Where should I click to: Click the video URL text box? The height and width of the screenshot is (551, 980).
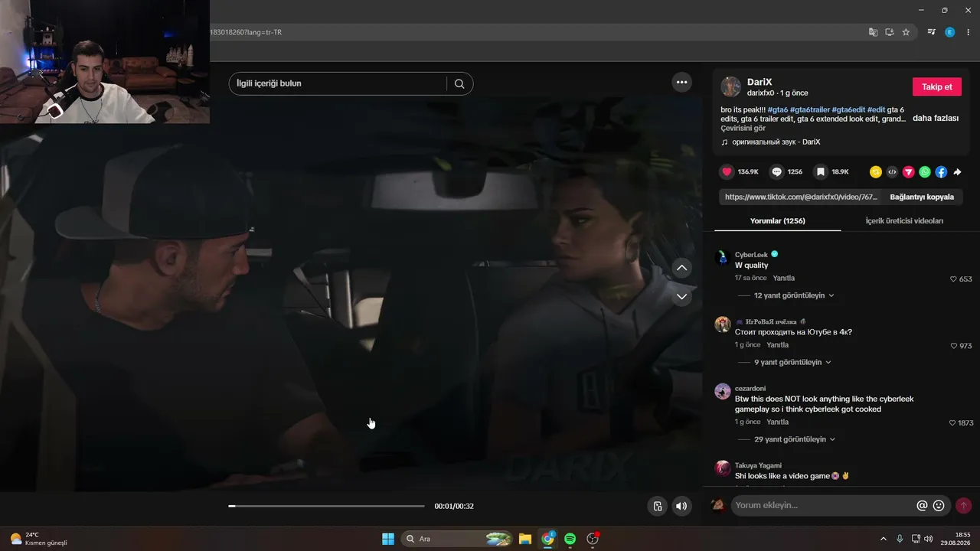click(x=801, y=197)
